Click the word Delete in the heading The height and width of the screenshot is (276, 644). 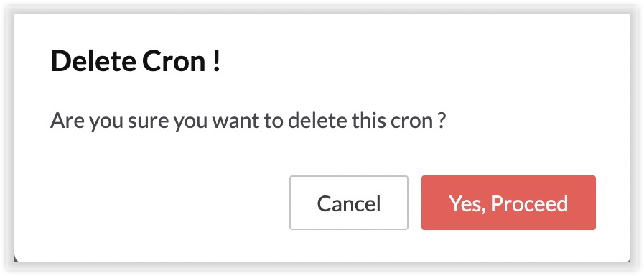pos(93,61)
